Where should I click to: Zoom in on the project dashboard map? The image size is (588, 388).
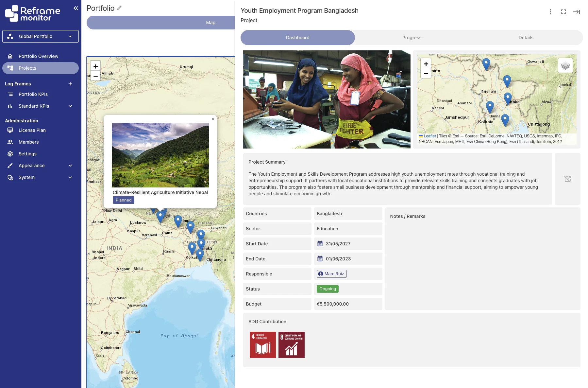tap(426, 64)
